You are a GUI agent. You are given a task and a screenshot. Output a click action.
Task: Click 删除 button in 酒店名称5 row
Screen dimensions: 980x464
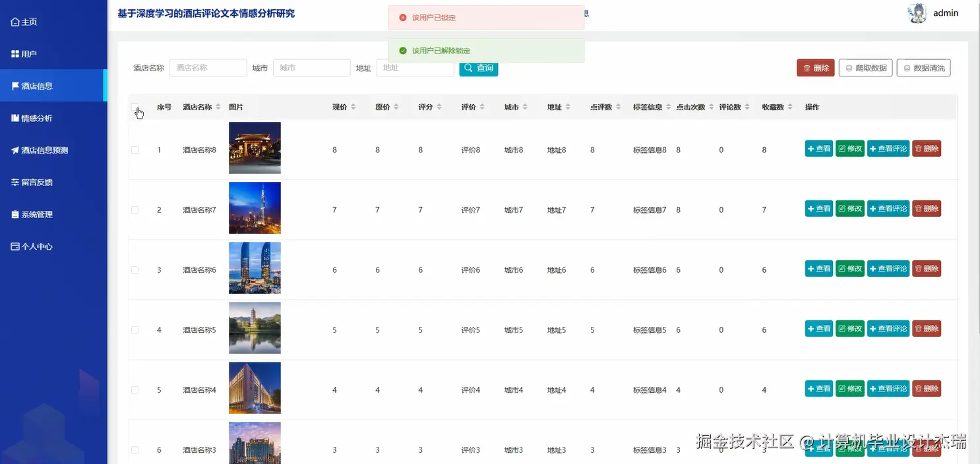pyautogui.click(x=927, y=329)
